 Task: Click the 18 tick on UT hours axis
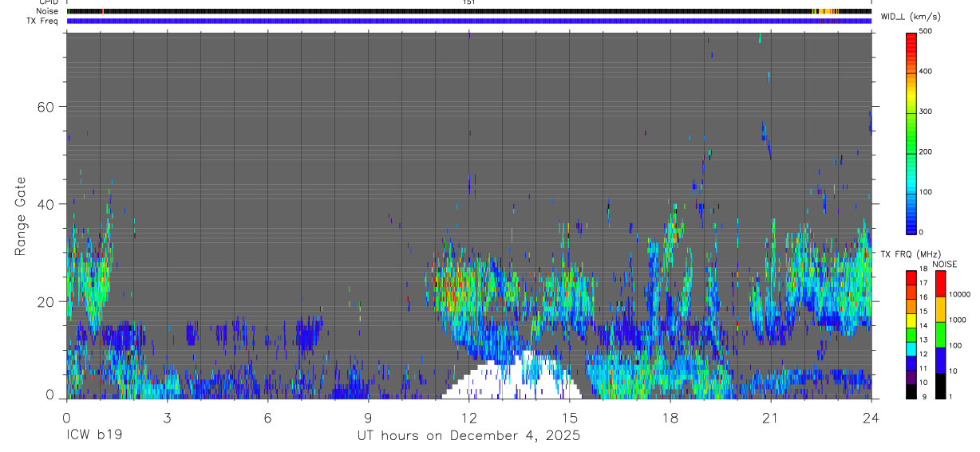[670, 417]
